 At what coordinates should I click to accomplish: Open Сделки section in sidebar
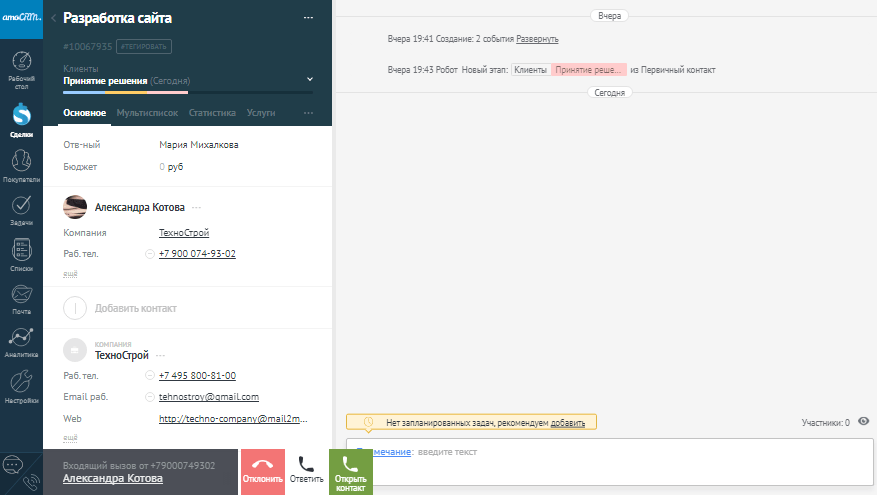(21, 120)
